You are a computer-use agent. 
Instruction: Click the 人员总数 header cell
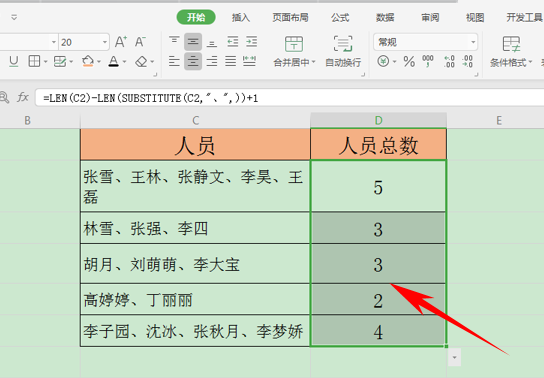(x=378, y=144)
